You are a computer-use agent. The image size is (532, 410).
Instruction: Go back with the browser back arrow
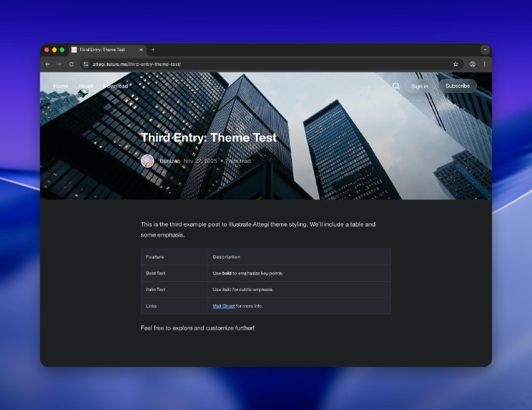(x=47, y=64)
